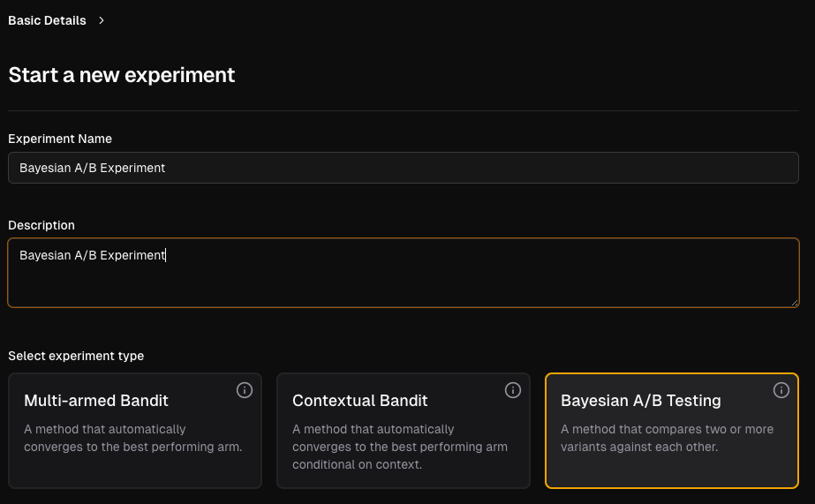Click the Contextual Bandit title text
This screenshot has height=504, width=815.
pos(359,401)
